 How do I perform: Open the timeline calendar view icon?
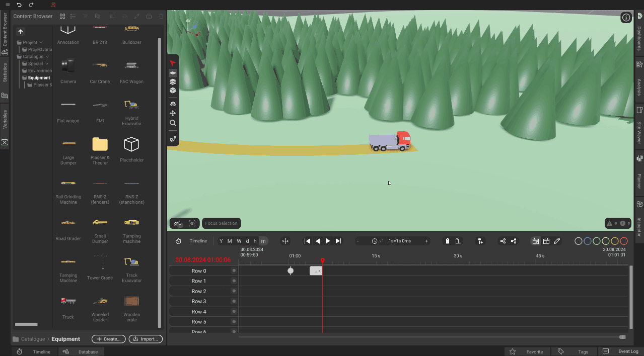(x=536, y=241)
